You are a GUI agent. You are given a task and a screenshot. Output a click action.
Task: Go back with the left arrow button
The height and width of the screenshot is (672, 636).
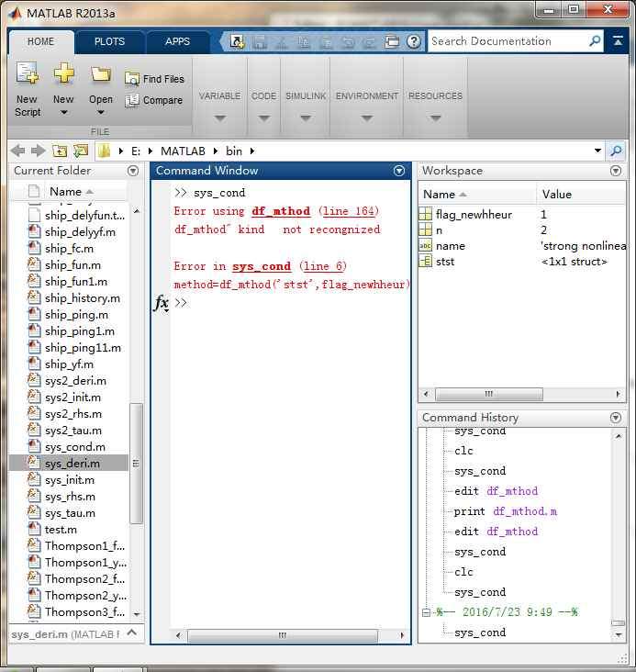point(18,151)
